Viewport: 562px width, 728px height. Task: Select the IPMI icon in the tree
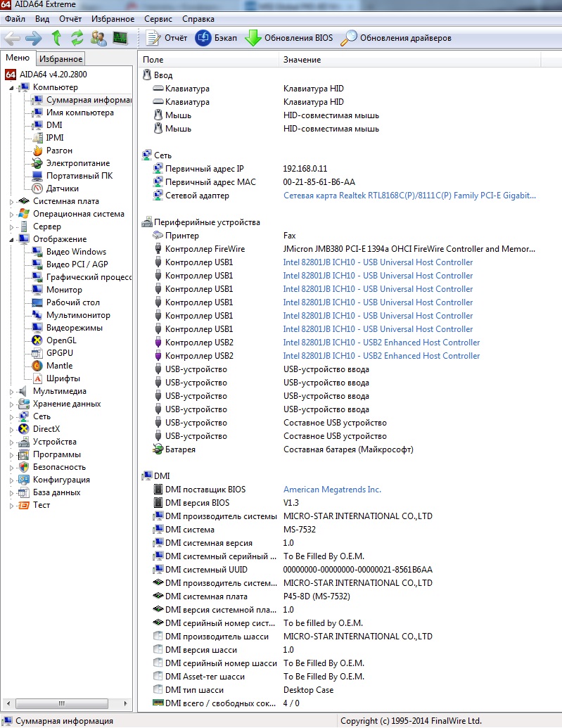pyautogui.click(x=37, y=138)
